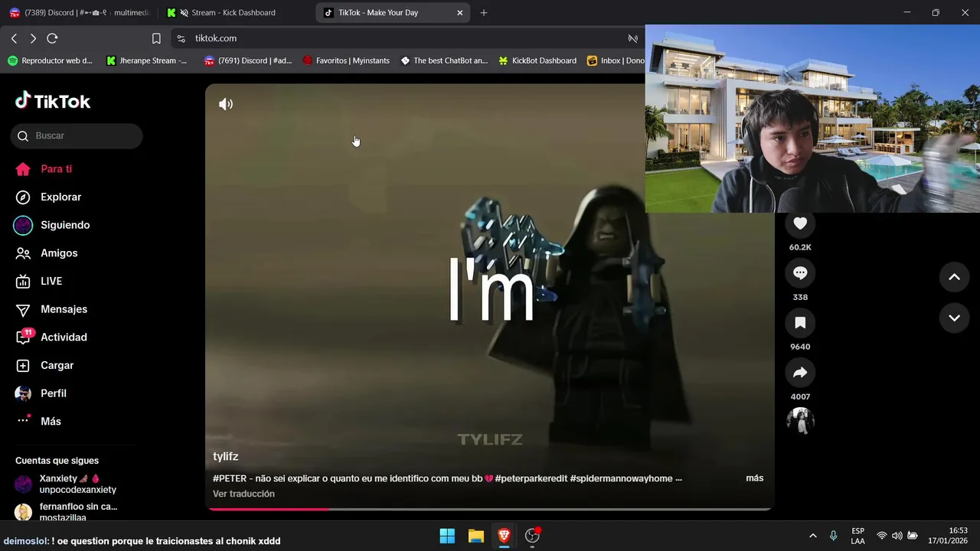Screen dimensions: 980x551
Task: Switch to the Discord browser tab
Action: pyautogui.click(x=79, y=12)
